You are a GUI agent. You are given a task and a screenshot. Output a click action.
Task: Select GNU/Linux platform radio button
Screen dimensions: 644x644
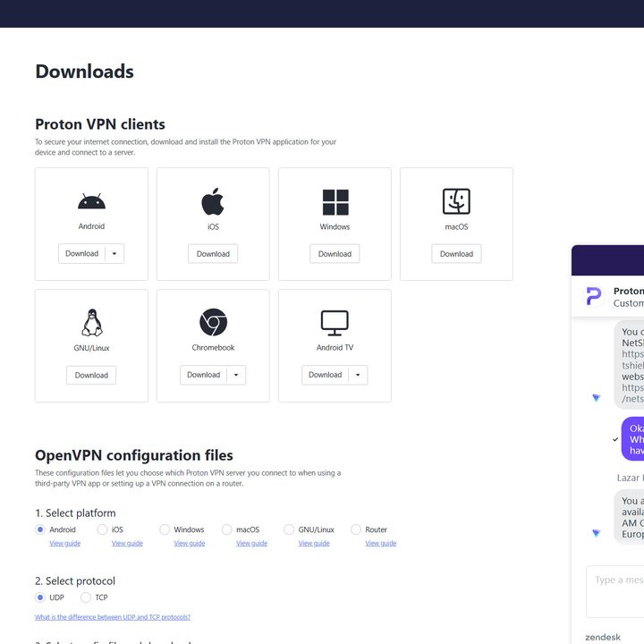point(289,530)
